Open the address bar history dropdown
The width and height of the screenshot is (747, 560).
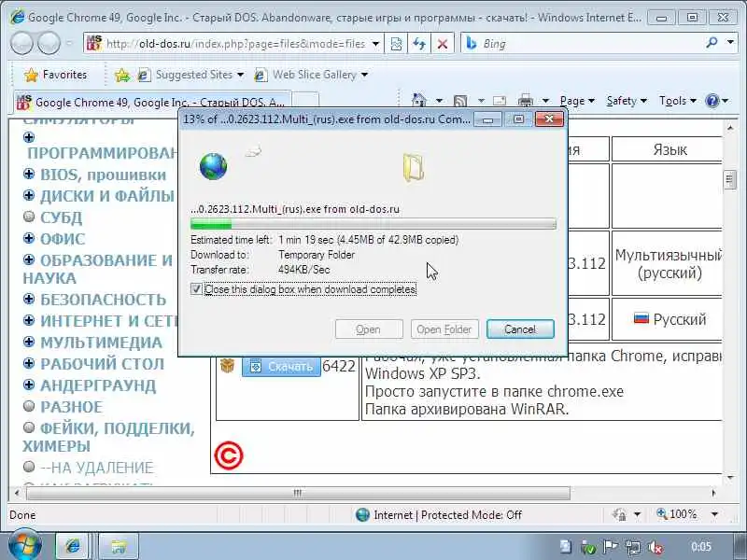(x=376, y=44)
